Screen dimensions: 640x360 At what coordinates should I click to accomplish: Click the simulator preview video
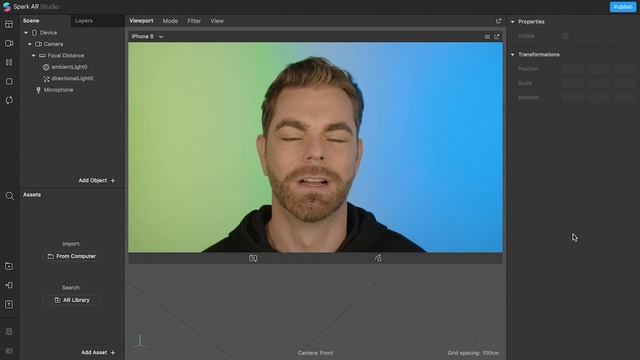(x=316, y=147)
